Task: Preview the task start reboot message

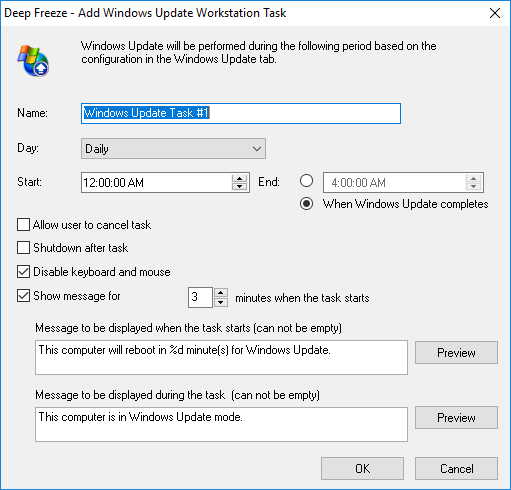Action: (x=456, y=352)
